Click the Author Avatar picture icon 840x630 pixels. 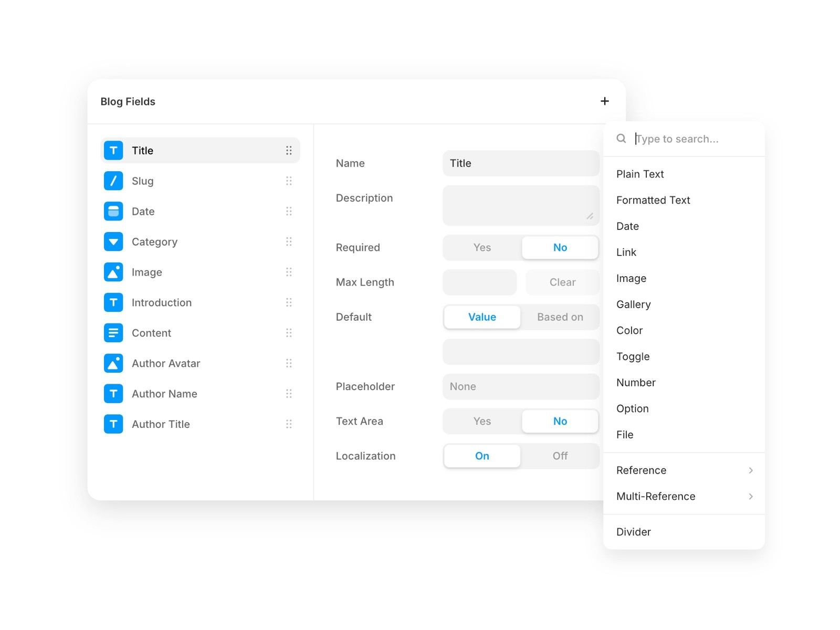(x=113, y=363)
